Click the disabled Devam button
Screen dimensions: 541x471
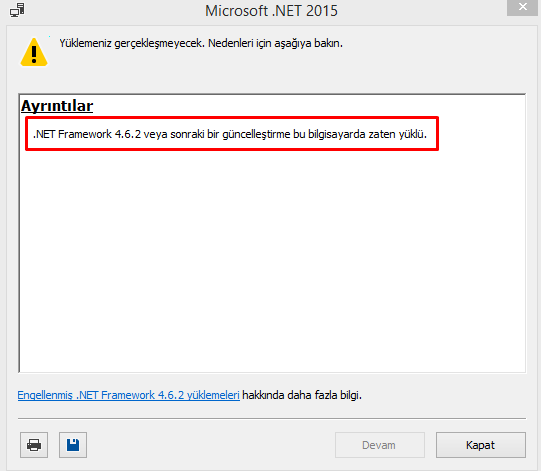click(380, 445)
